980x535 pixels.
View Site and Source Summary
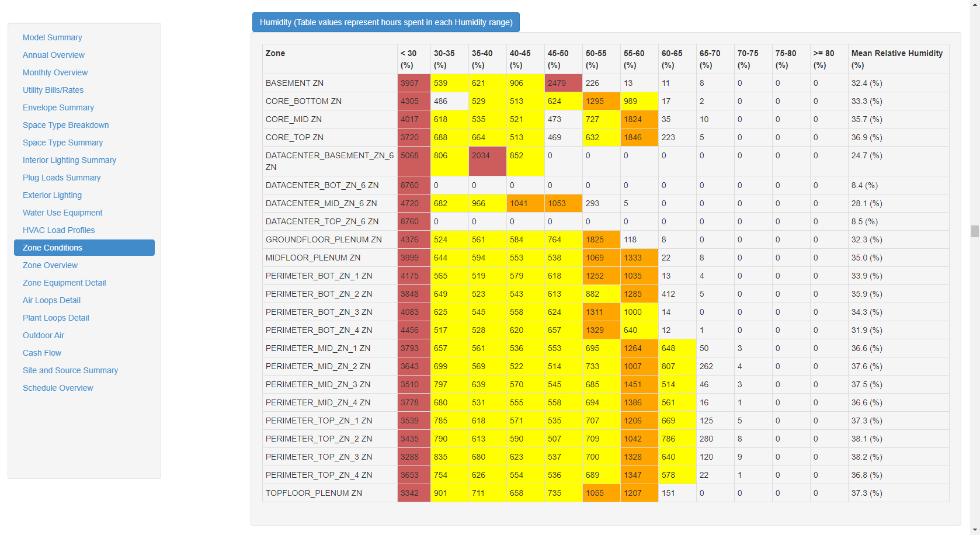[70, 370]
